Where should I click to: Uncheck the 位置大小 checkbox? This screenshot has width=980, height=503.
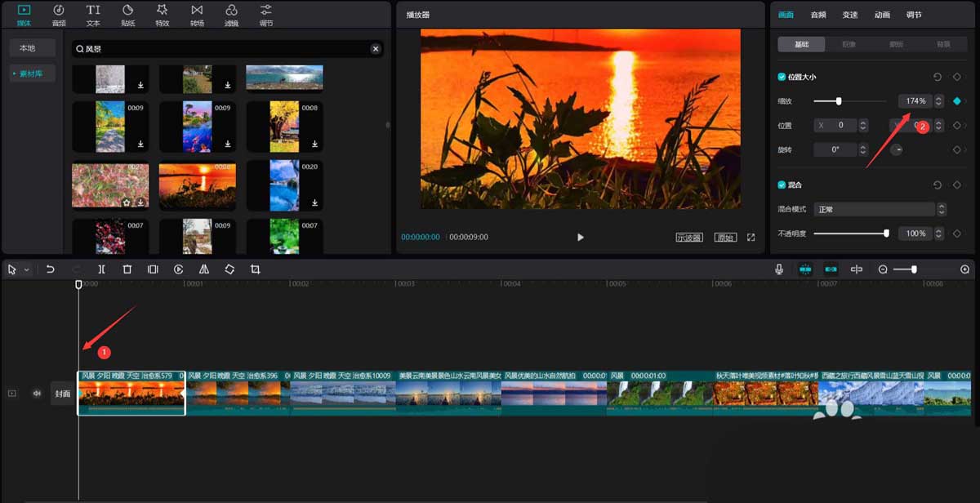782,77
